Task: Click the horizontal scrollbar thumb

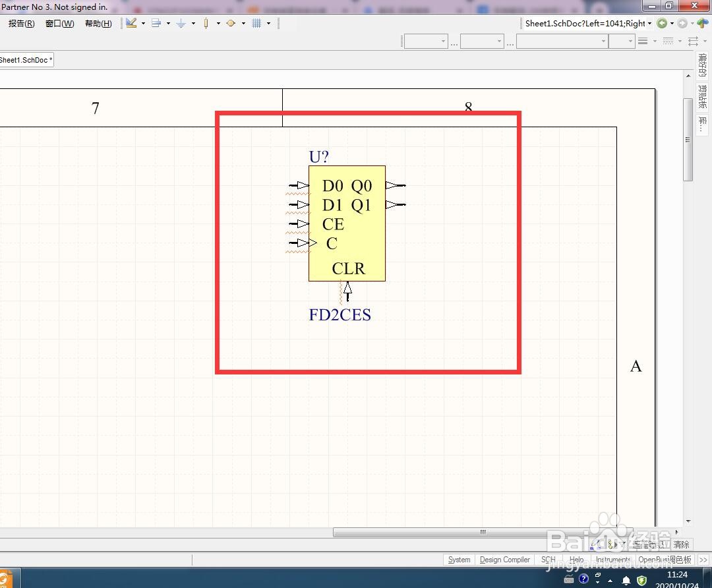Action: 483,532
